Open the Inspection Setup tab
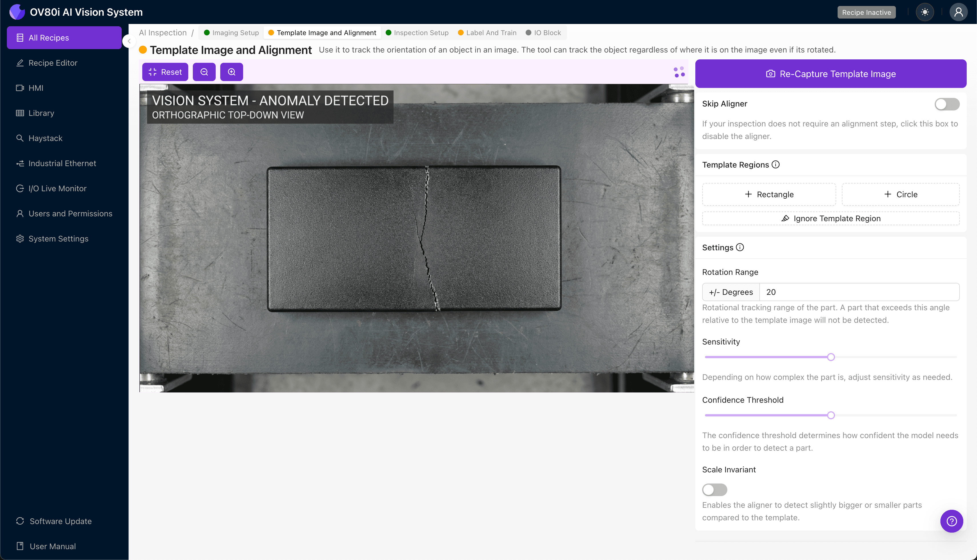Screen dimensions: 977x560 pos(417,33)
